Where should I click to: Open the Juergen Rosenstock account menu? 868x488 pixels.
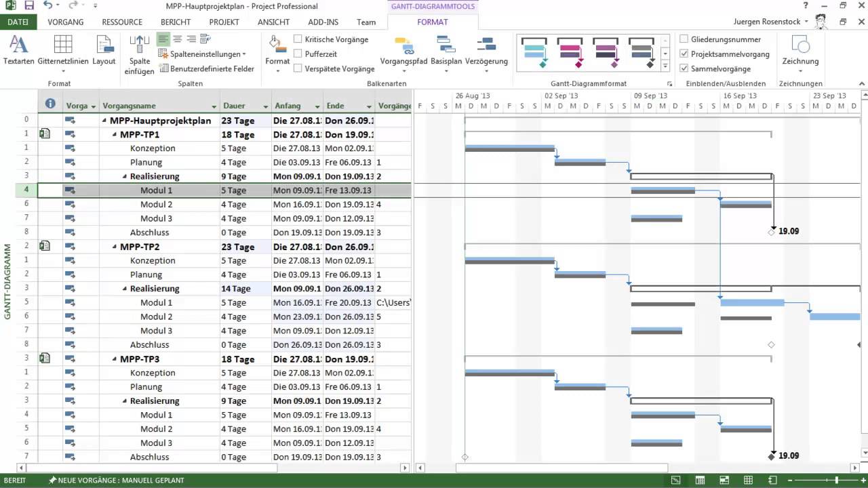[771, 22]
